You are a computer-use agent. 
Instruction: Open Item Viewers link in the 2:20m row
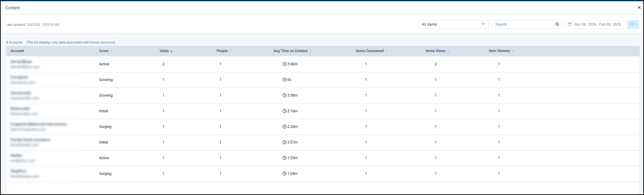[499, 127]
